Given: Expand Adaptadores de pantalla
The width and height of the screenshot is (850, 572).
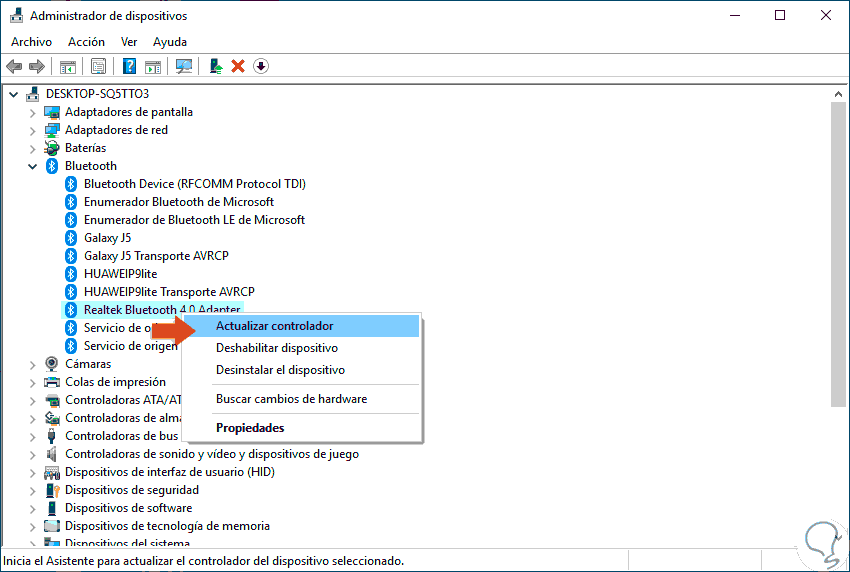Looking at the screenshot, I should pos(33,113).
